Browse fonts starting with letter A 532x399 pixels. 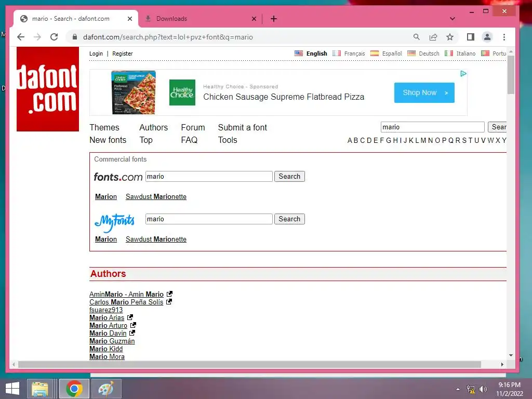coord(350,140)
